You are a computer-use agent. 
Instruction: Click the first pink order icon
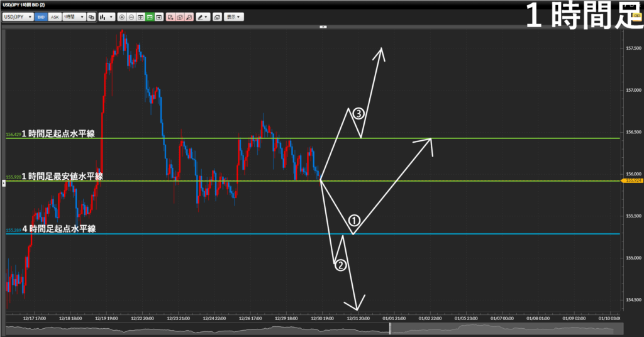[171, 17]
